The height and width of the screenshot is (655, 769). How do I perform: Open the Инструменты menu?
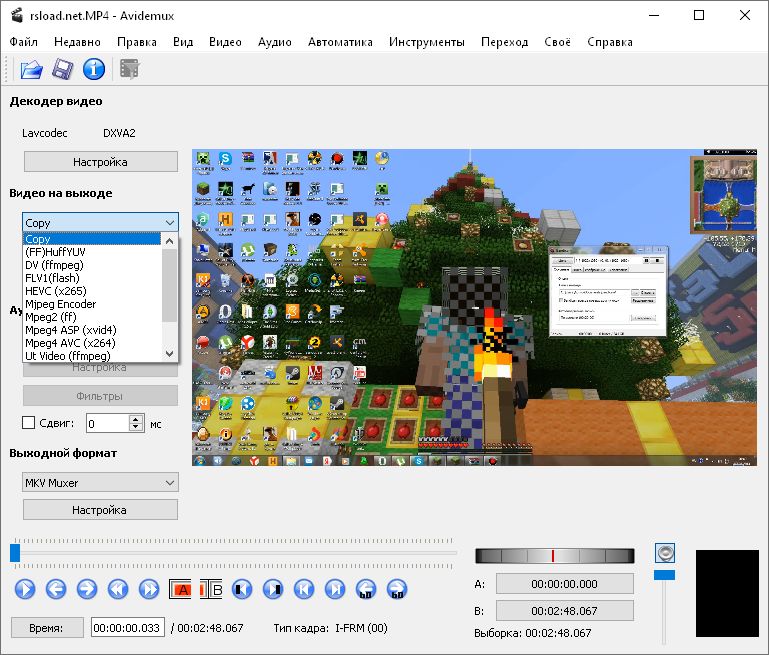click(427, 42)
